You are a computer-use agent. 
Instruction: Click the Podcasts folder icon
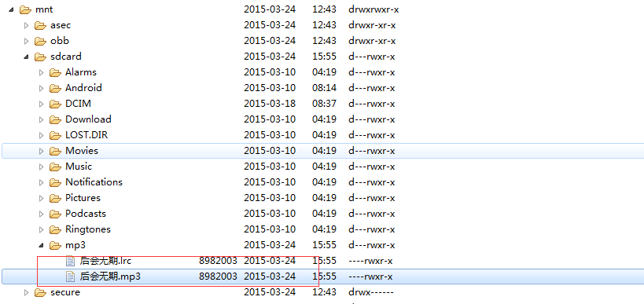pos(55,214)
